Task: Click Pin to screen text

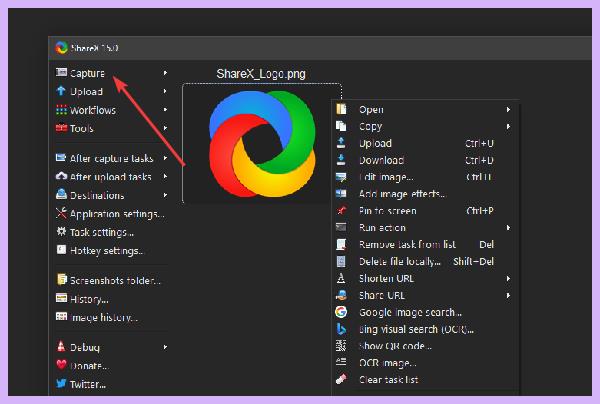Action: tap(388, 211)
